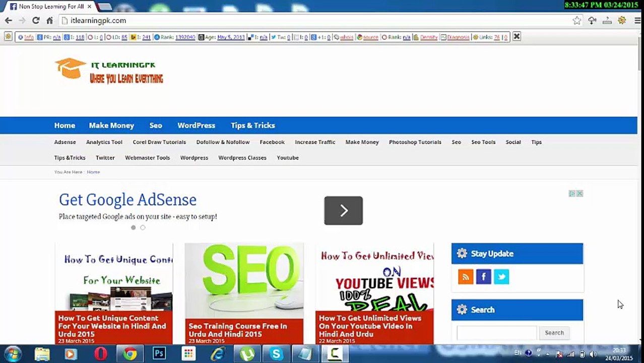This screenshot has height=363, width=644.
Task: Open Corel Draw Tutorials category
Action: coord(159,142)
